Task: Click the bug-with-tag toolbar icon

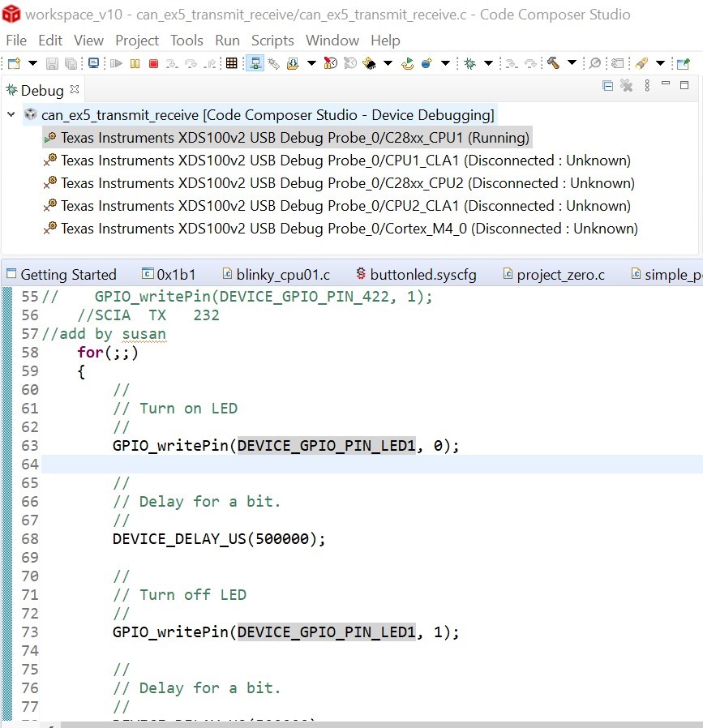Action: coord(274,63)
